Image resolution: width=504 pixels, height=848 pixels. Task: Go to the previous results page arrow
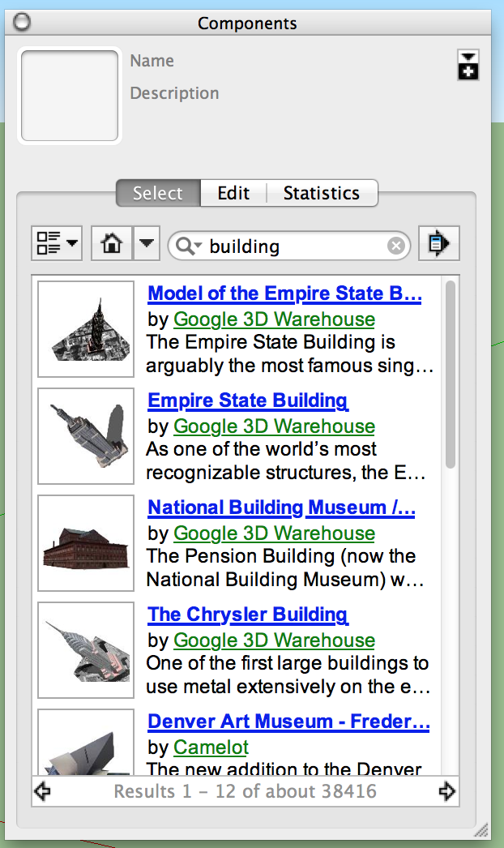[42, 791]
